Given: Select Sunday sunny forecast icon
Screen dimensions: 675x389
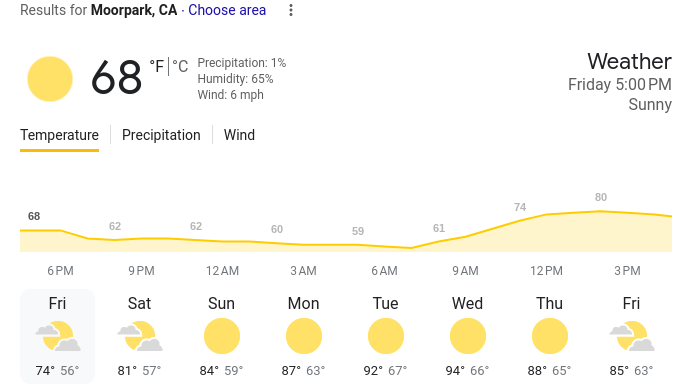Looking at the screenshot, I should pos(222,336).
